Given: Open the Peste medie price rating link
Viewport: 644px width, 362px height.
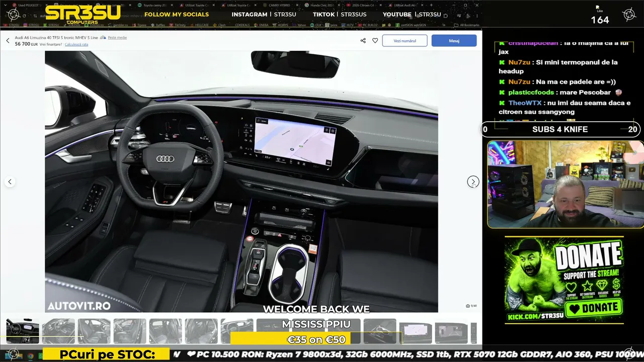Looking at the screenshot, I should [117, 38].
